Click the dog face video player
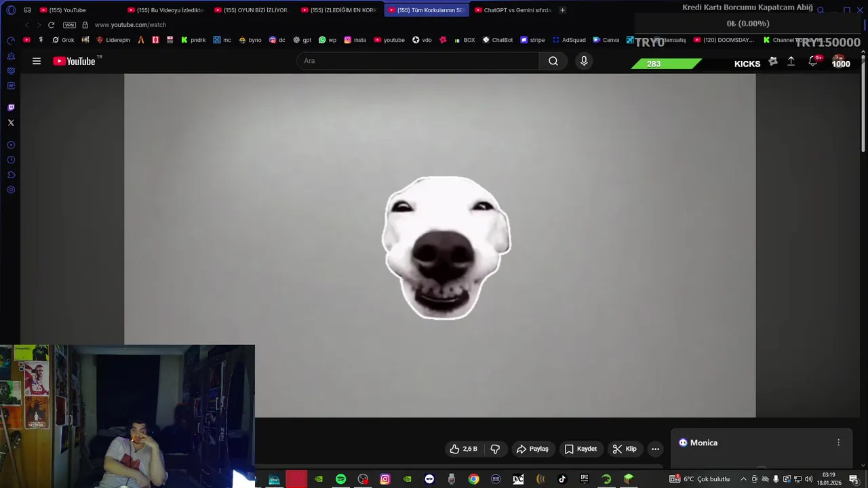 (439, 245)
